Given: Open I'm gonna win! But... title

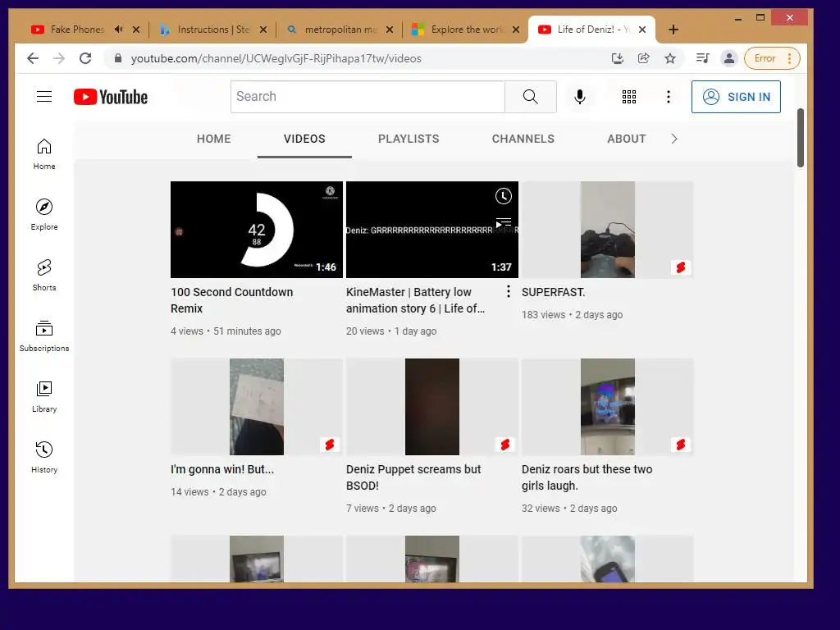Looking at the screenshot, I should [x=221, y=469].
